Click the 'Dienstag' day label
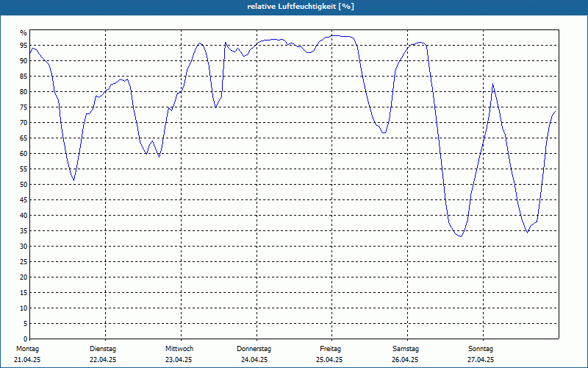The width and height of the screenshot is (588, 368). tap(103, 349)
